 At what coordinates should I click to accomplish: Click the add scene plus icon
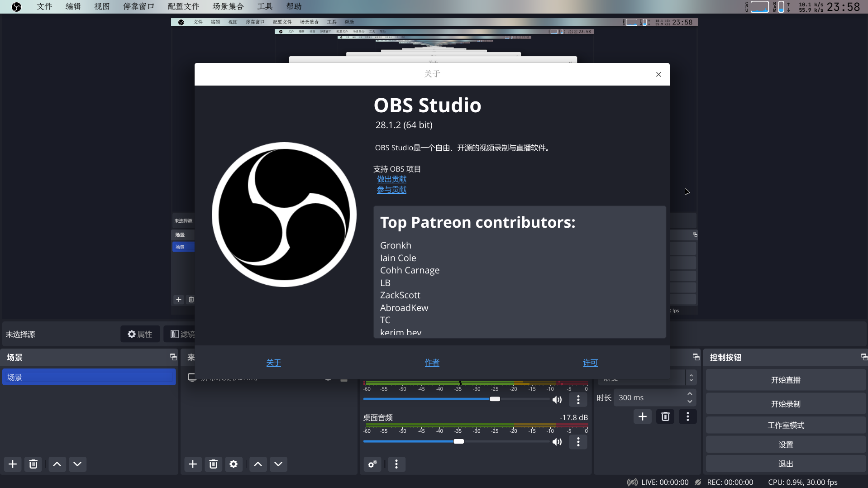point(13,464)
